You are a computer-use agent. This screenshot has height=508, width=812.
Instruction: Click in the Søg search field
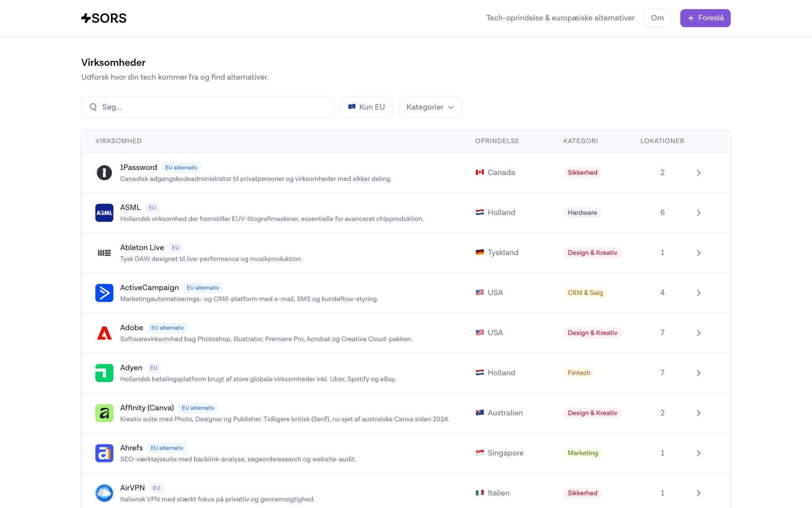point(208,107)
